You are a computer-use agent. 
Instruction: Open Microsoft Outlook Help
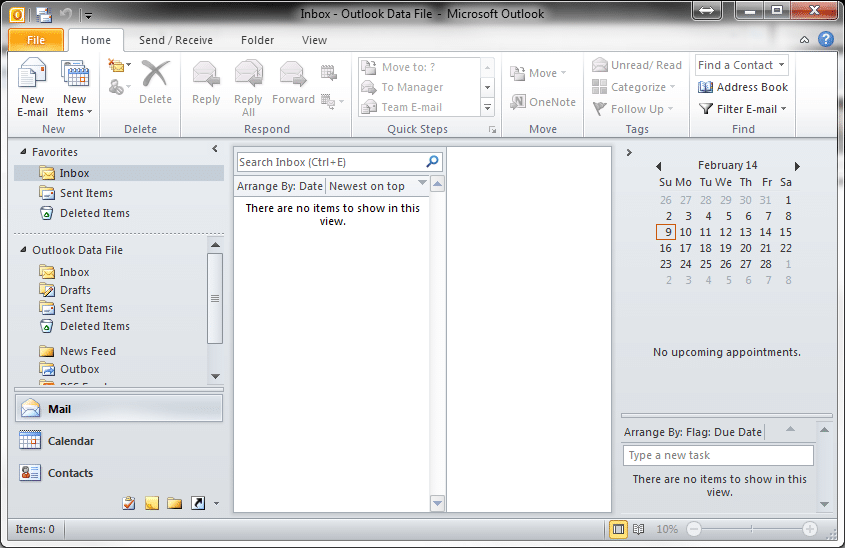tap(826, 39)
